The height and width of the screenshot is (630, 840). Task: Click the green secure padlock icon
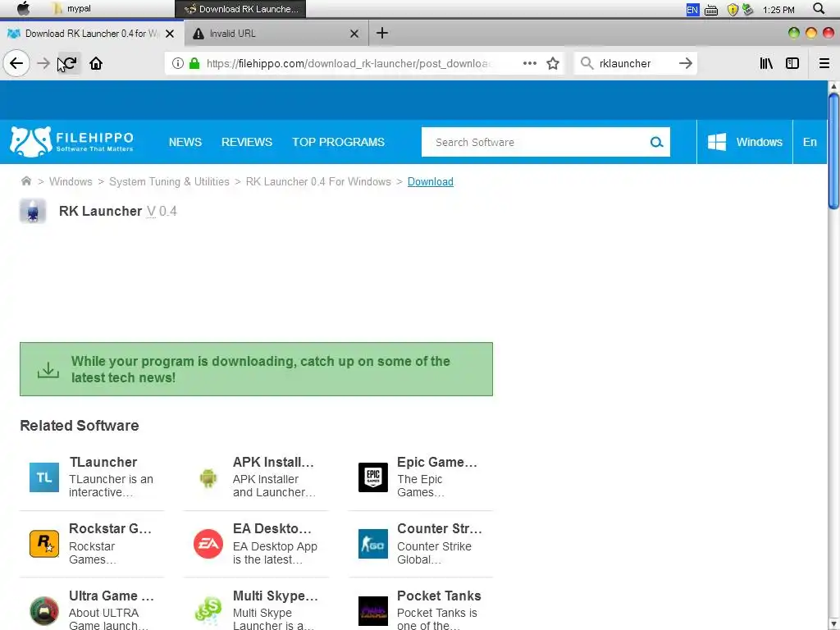pos(194,63)
